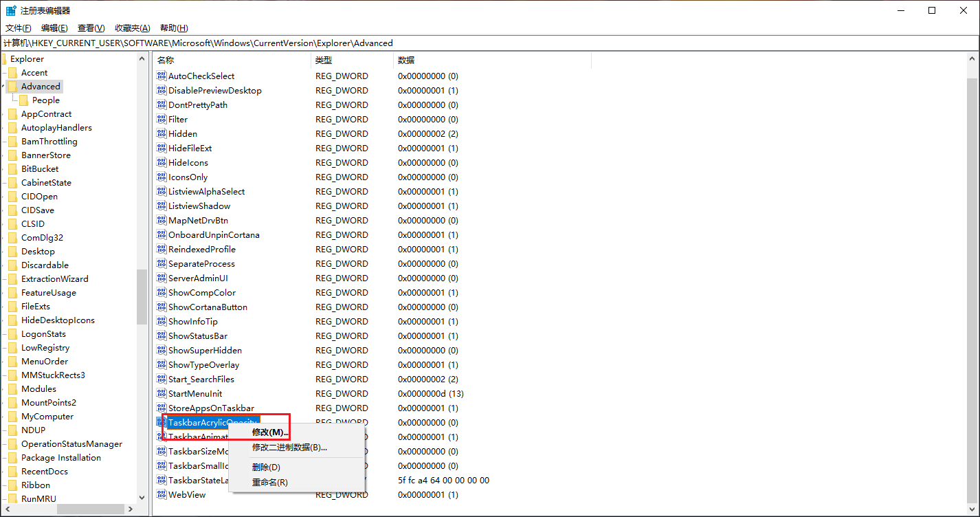Click the folder icon for MMStuckRects3 key

tap(12, 375)
